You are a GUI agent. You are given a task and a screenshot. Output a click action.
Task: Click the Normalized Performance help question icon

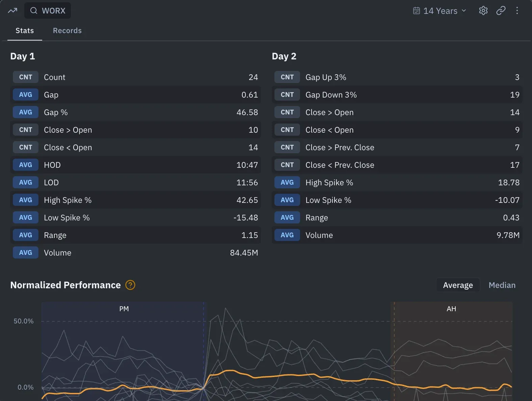click(130, 285)
